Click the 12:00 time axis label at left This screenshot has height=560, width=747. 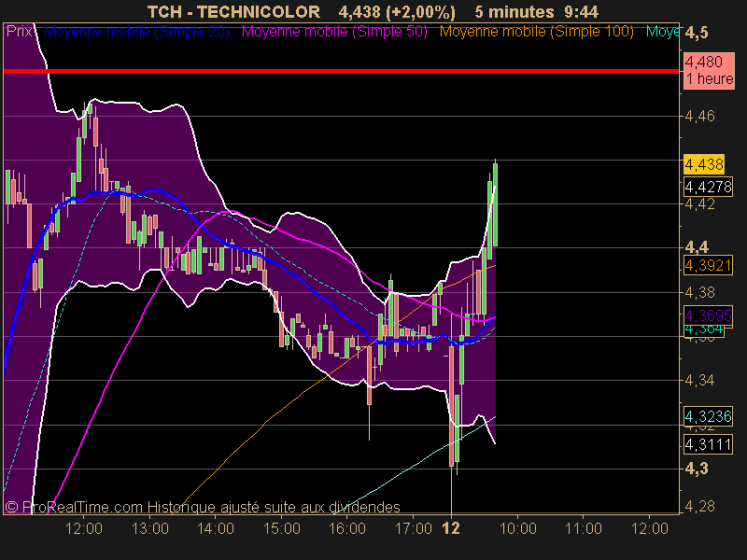click(84, 528)
